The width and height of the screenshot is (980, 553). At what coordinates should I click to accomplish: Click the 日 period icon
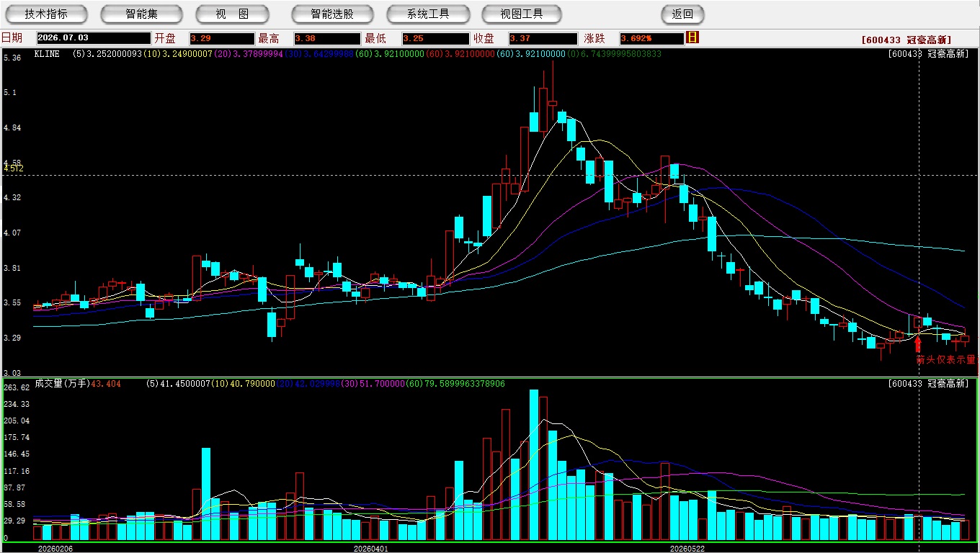click(692, 37)
